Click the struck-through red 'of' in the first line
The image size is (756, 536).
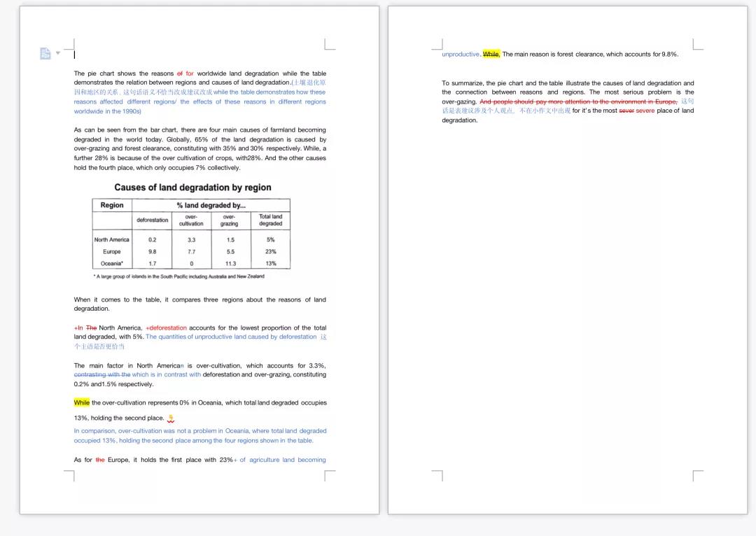click(180, 73)
